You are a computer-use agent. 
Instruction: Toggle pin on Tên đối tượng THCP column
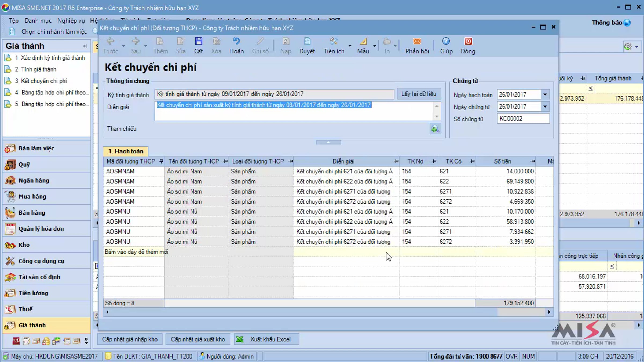click(x=225, y=161)
